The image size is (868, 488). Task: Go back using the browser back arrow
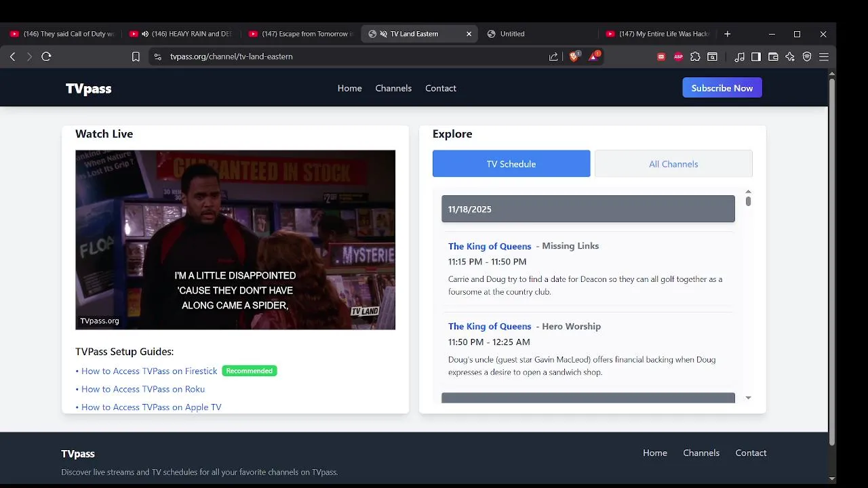pyautogui.click(x=12, y=57)
